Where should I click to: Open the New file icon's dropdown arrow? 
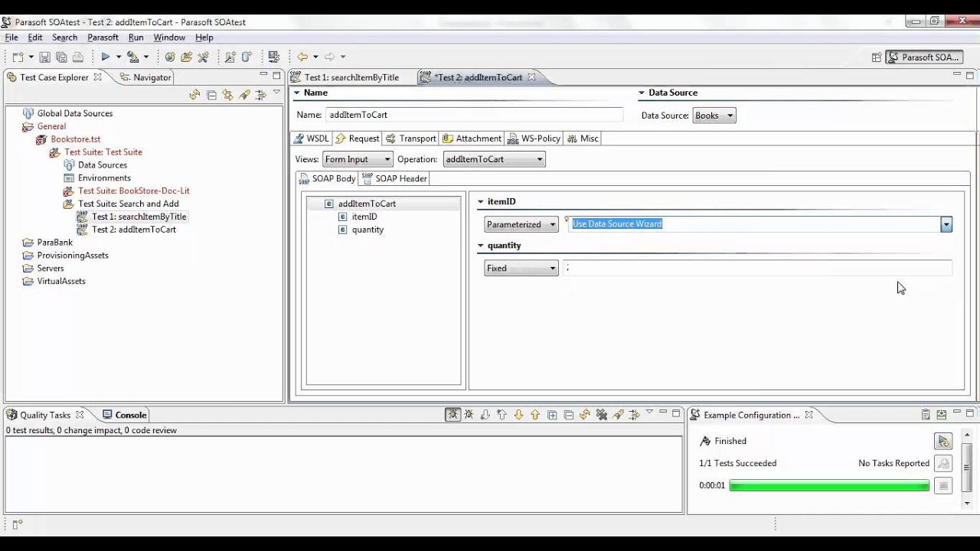click(x=31, y=57)
